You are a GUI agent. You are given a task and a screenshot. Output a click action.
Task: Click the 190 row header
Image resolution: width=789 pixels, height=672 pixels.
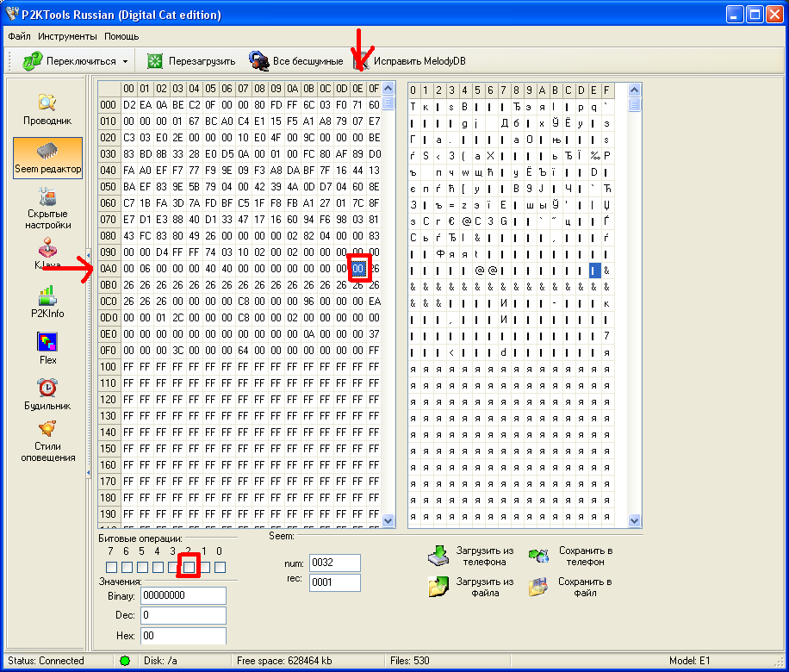109,514
